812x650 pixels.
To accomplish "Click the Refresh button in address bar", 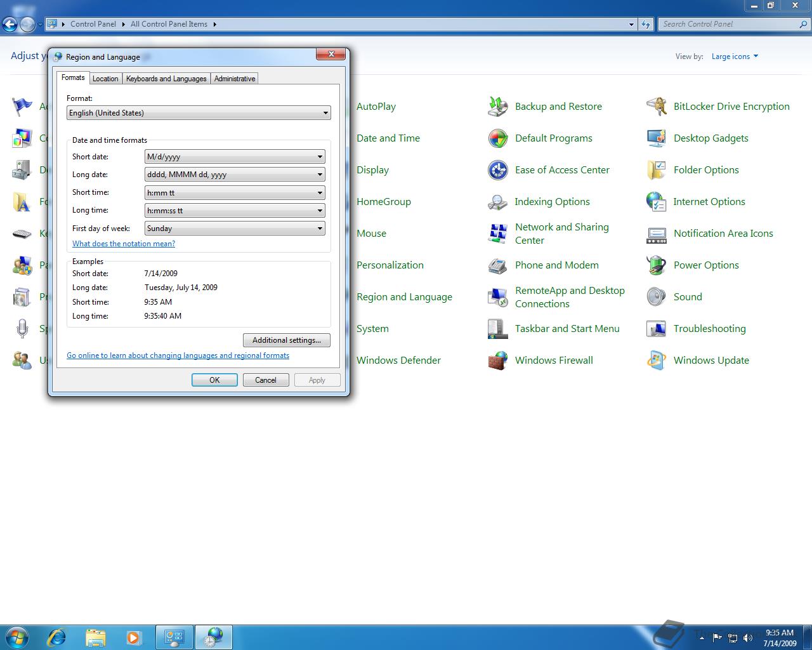I will click(646, 24).
